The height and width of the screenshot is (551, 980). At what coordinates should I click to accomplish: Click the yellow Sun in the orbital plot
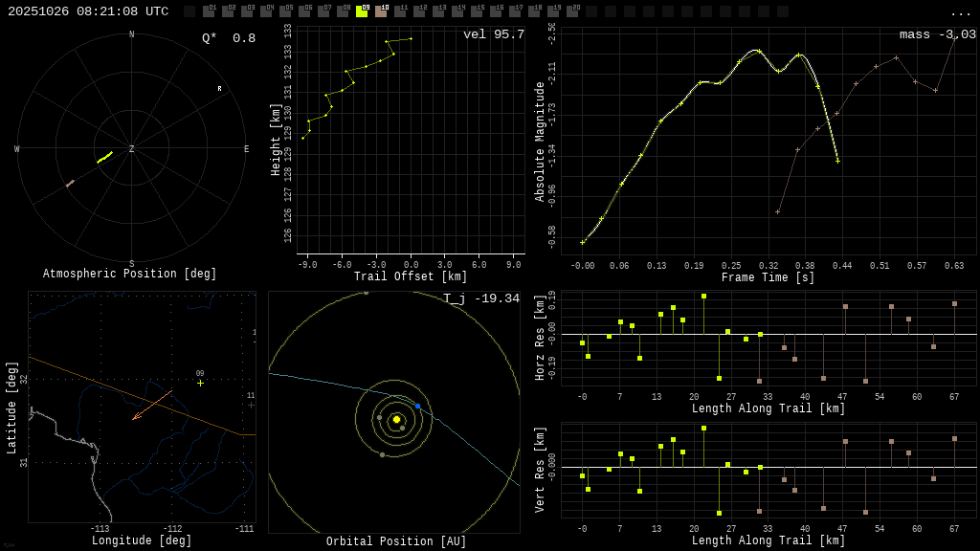click(396, 419)
